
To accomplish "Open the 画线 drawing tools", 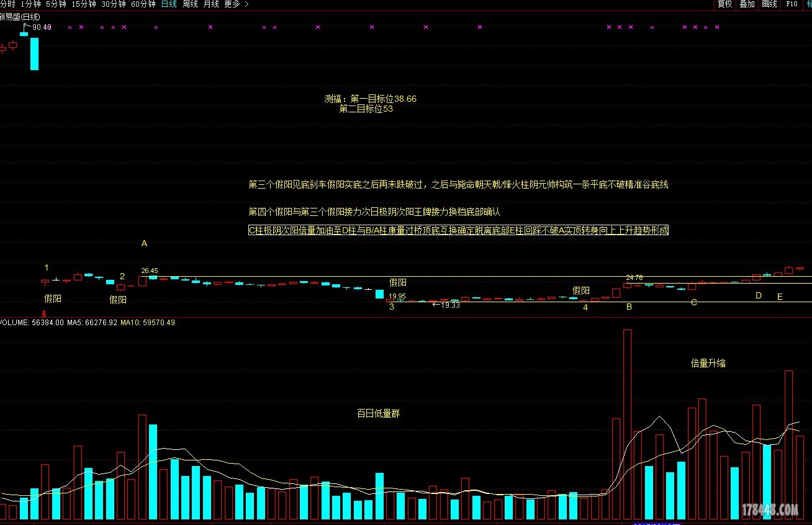I will (769, 4).
